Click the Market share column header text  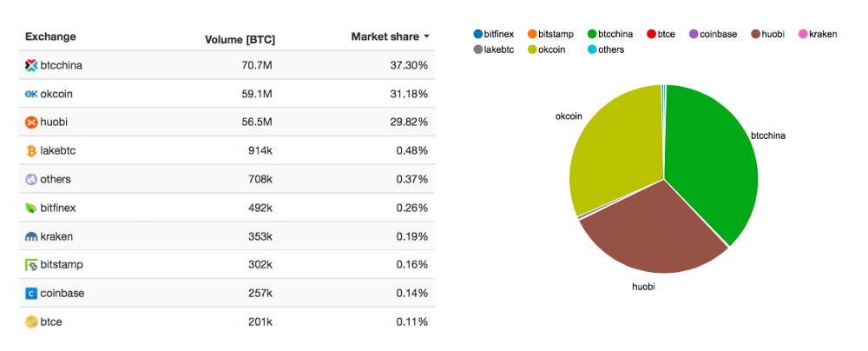pyautogui.click(x=385, y=36)
